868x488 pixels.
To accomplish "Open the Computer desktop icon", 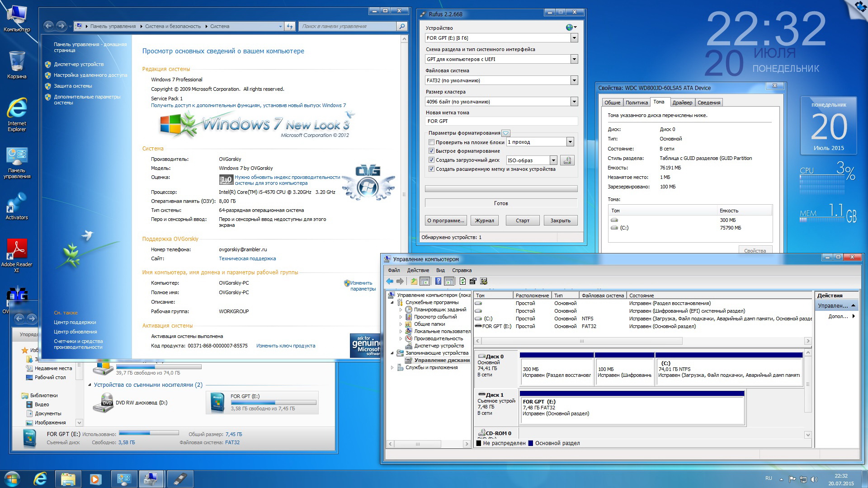I will (x=17, y=18).
